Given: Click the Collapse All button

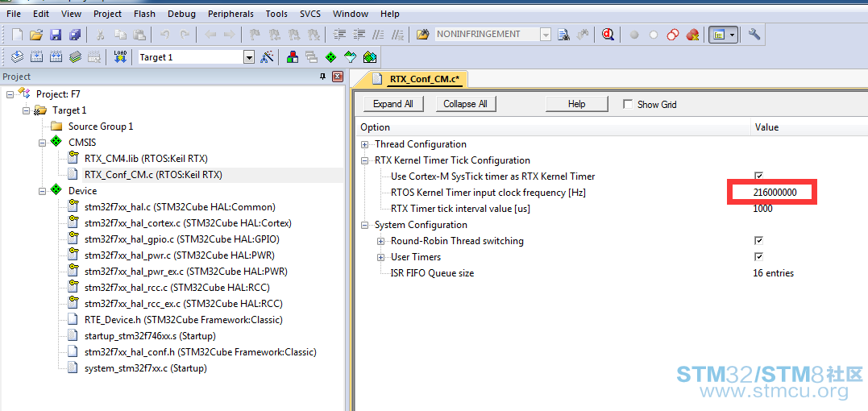Looking at the screenshot, I should click(466, 104).
